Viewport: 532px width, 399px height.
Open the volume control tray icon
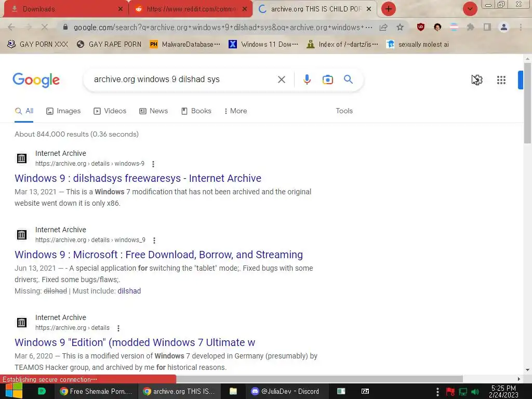tap(475, 392)
